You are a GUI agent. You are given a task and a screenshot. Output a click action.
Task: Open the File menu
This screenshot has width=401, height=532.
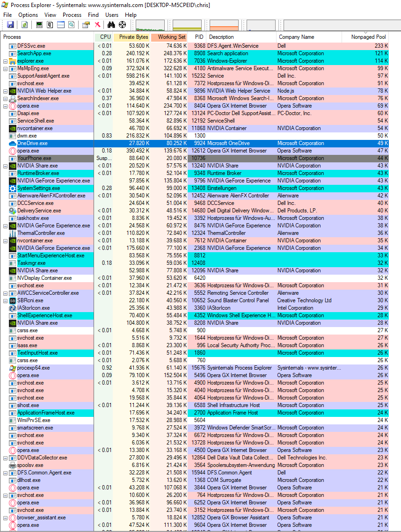point(7,15)
